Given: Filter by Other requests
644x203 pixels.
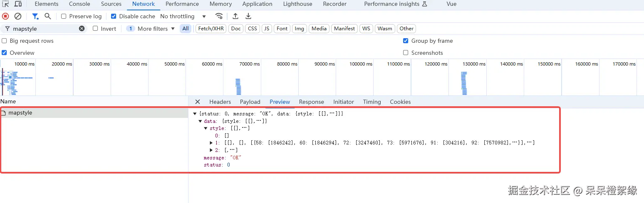Looking at the screenshot, I should (406, 29).
